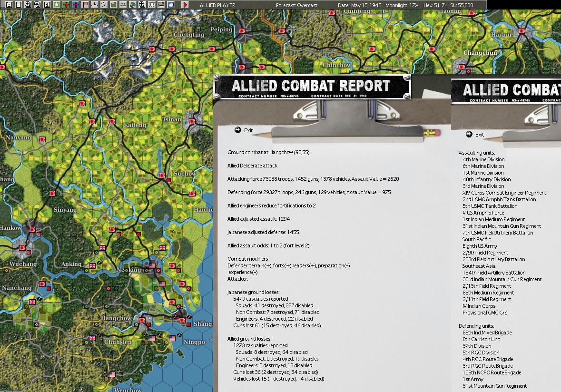Viewport: 561px width, 392px height.
Task: Click the 'Allied adjusted assault: 1294' line
Action: click(259, 219)
